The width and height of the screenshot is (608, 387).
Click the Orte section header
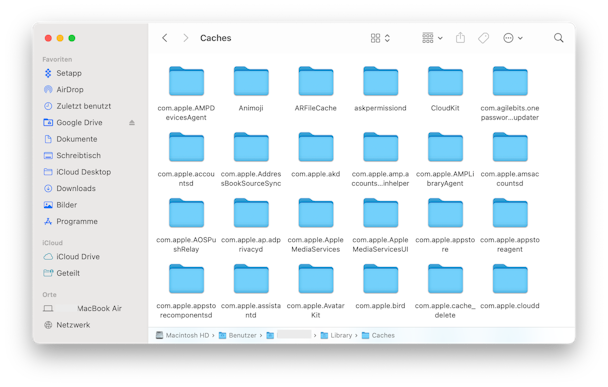pos(49,295)
